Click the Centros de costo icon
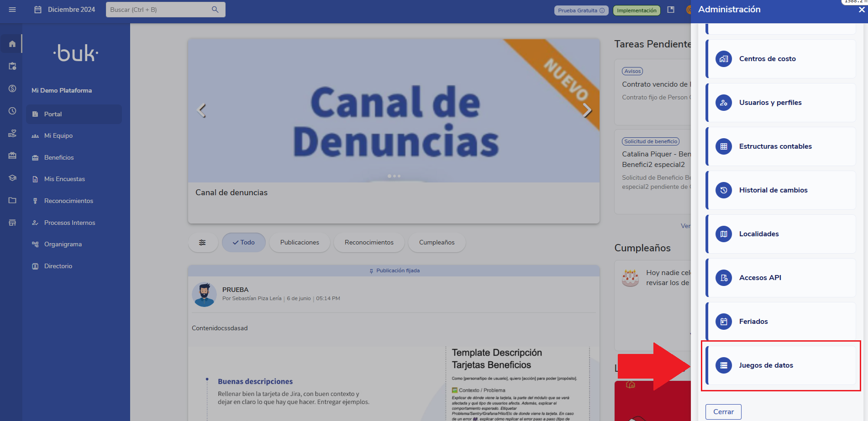The width and height of the screenshot is (868, 421). (723, 59)
